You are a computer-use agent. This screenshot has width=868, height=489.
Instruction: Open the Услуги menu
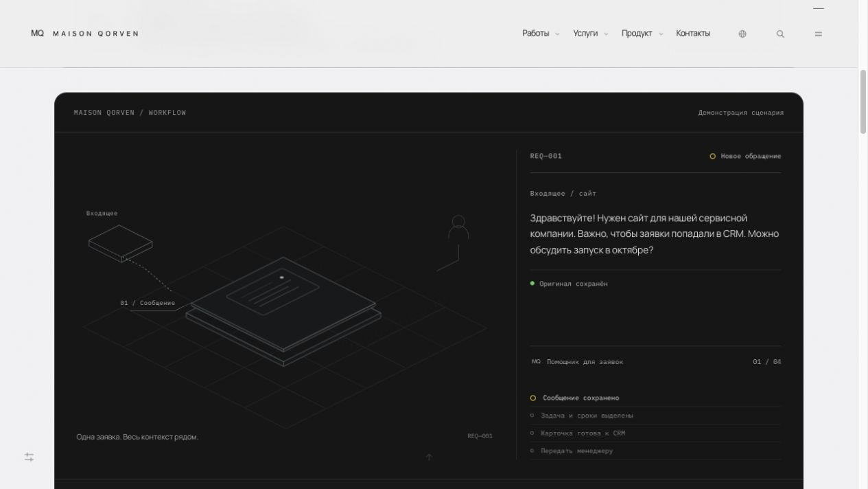click(585, 33)
